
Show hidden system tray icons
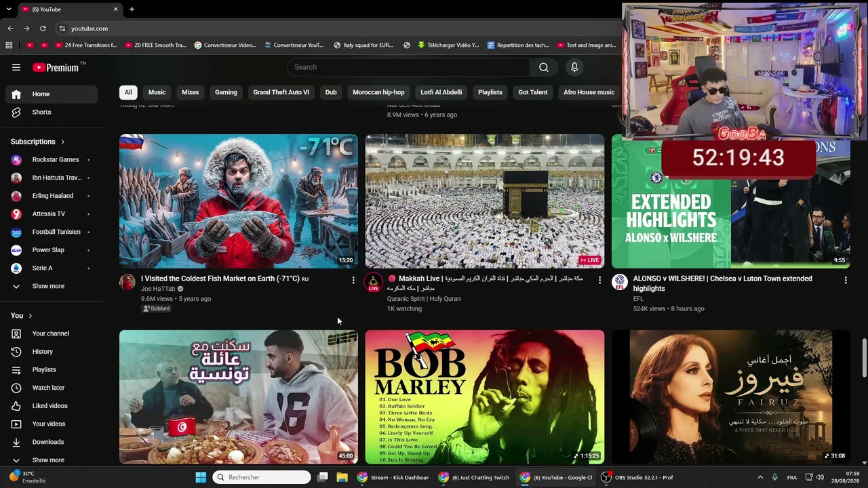(760, 477)
